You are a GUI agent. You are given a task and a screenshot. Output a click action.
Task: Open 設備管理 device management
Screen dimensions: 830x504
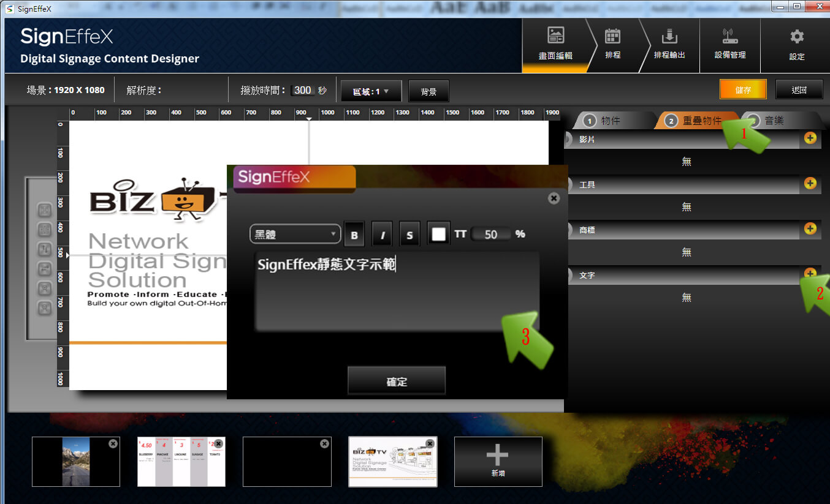[730, 44]
